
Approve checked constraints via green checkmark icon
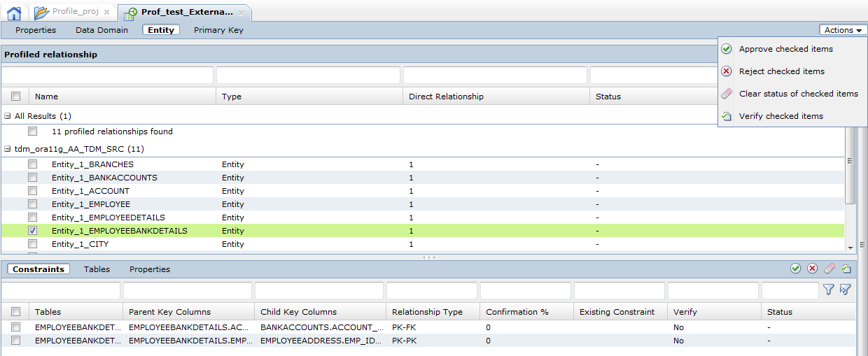[795, 269]
